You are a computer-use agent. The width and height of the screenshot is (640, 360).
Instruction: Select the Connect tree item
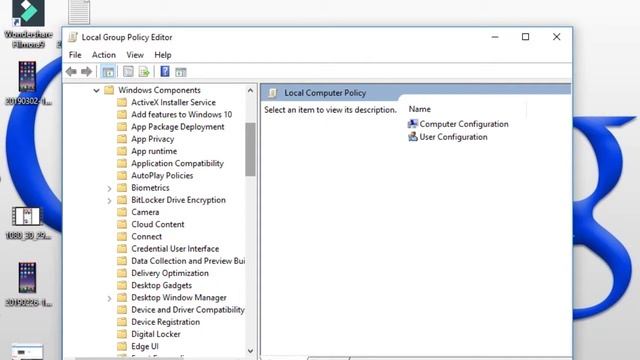[146, 236]
